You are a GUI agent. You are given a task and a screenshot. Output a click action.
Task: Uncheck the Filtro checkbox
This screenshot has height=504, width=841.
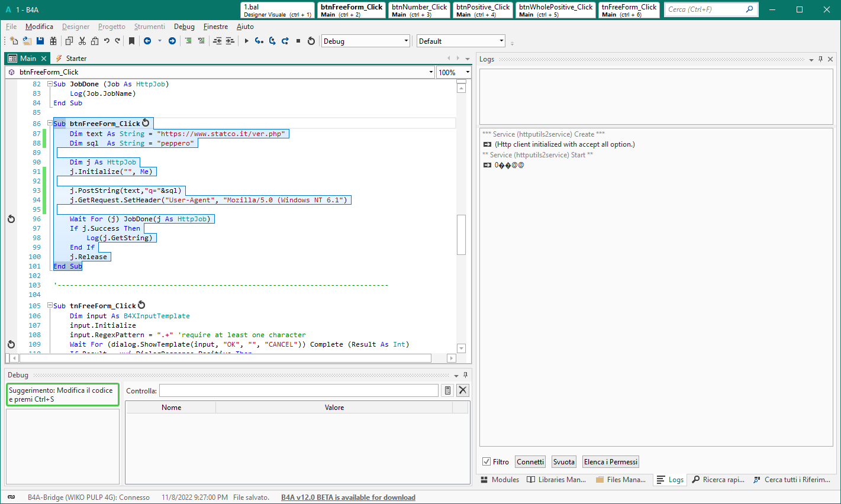tap(486, 462)
